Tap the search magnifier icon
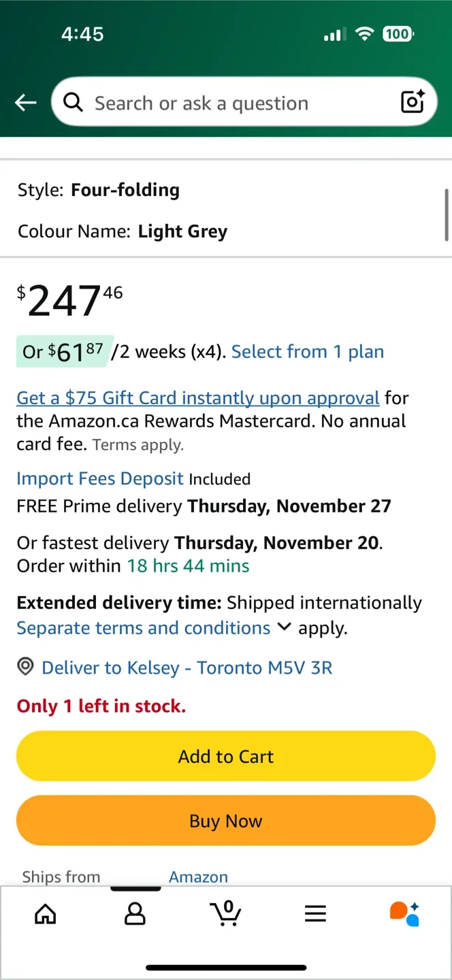452x980 pixels. [x=73, y=102]
